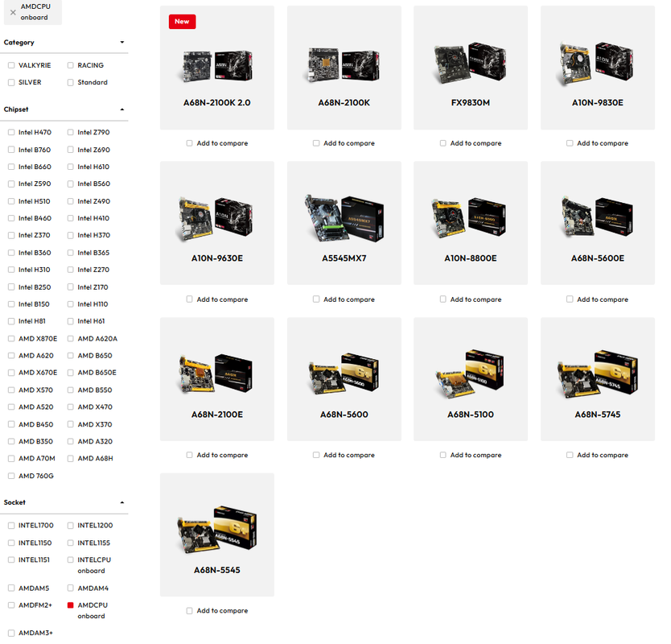Open the A68N-2100K product image
The image size is (671, 644).
click(344, 65)
